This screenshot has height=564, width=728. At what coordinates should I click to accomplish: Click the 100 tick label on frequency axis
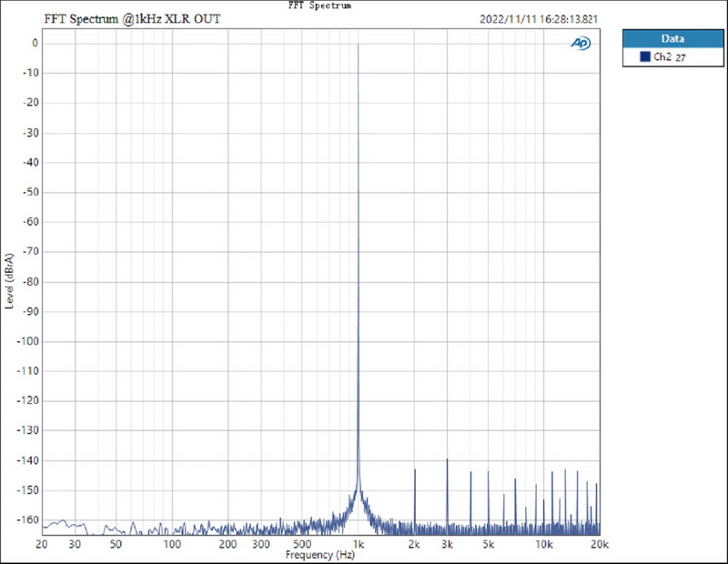pyautogui.click(x=172, y=544)
